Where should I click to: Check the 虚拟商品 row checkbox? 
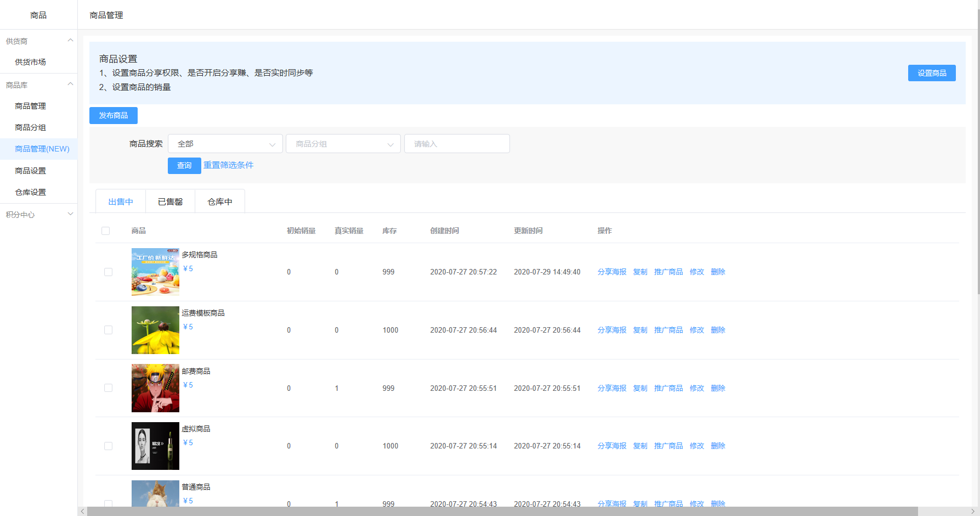click(109, 446)
